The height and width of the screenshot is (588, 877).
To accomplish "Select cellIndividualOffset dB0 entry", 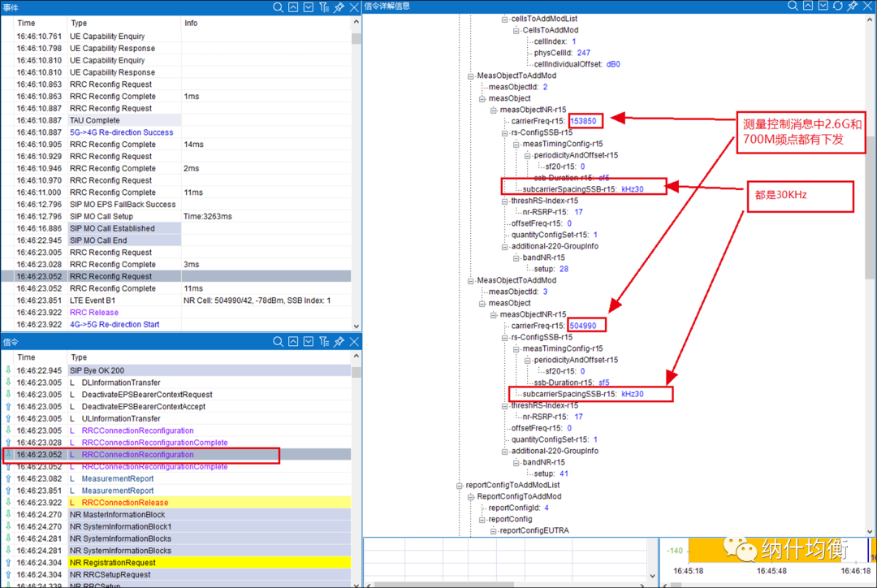I will [x=577, y=64].
